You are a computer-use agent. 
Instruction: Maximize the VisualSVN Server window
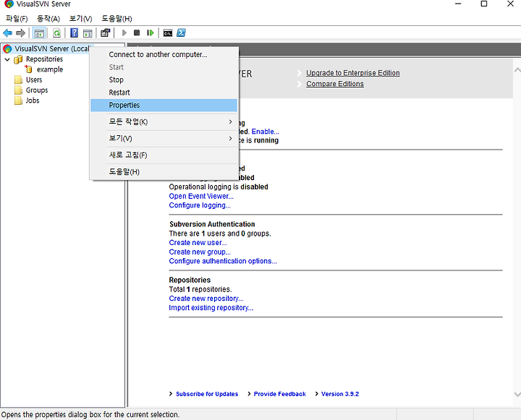click(x=484, y=4)
